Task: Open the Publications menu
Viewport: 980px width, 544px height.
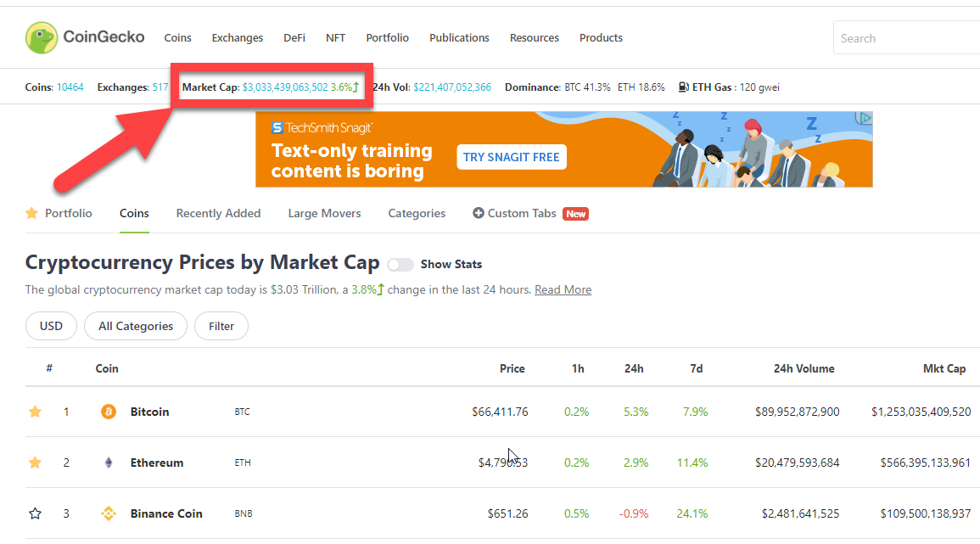Action: pyautogui.click(x=459, y=37)
